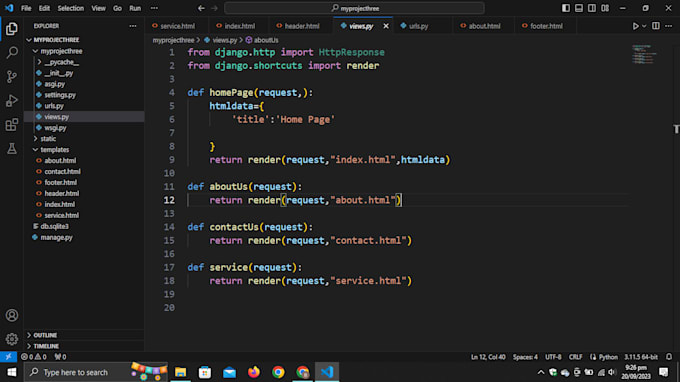Close the views.py tab
This screenshot has width=680, height=382.
[x=386, y=26]
